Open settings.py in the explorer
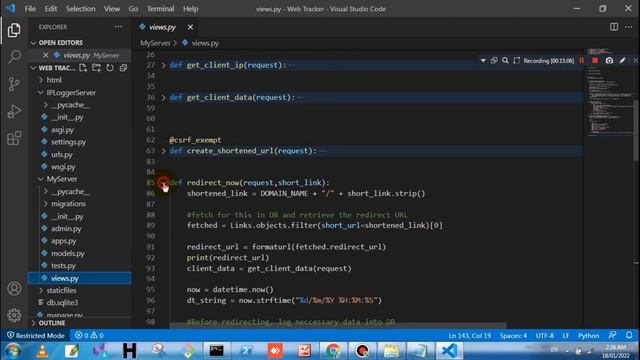The height and width of the screenshot is (360, 640). click(x=68, y=142)
